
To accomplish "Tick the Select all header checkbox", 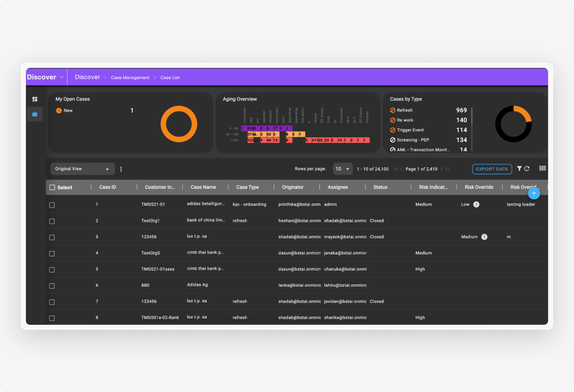I will [52, 187].
